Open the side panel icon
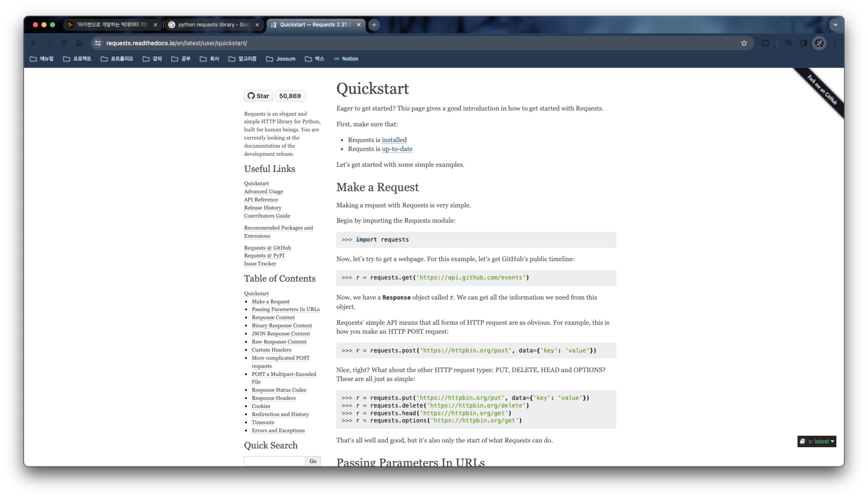Screen dimensions: 868x498 click(x=804, y=43)
